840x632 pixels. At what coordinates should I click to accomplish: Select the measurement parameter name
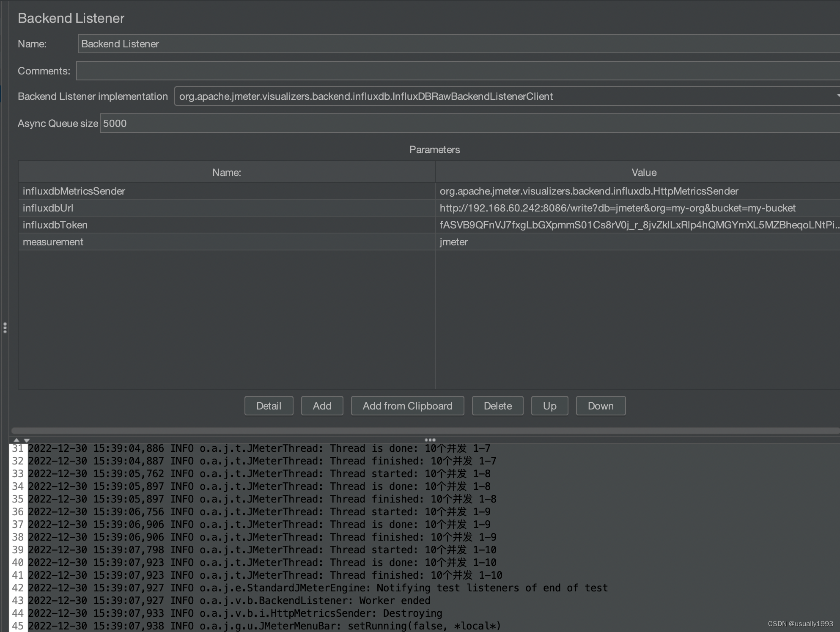(x=227, y=242)
